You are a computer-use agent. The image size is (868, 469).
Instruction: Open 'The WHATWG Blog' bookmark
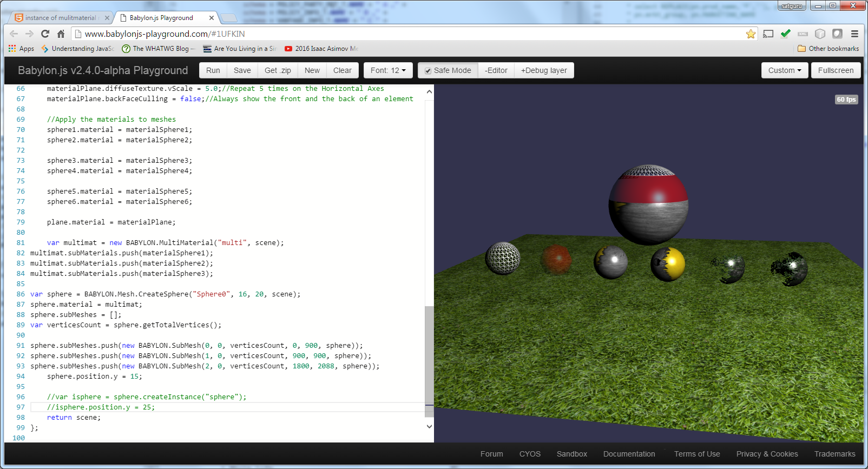pos(158,49)
